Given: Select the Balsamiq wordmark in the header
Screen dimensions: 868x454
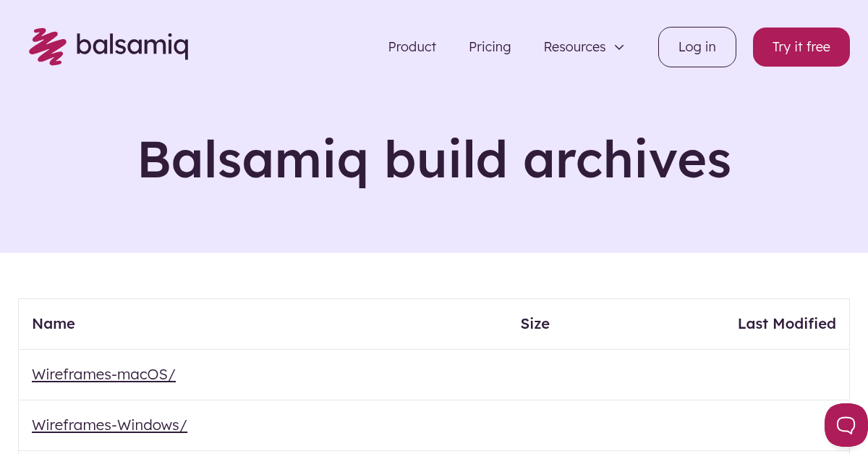Looking at the screenshot, I should [x=133, y=46].
